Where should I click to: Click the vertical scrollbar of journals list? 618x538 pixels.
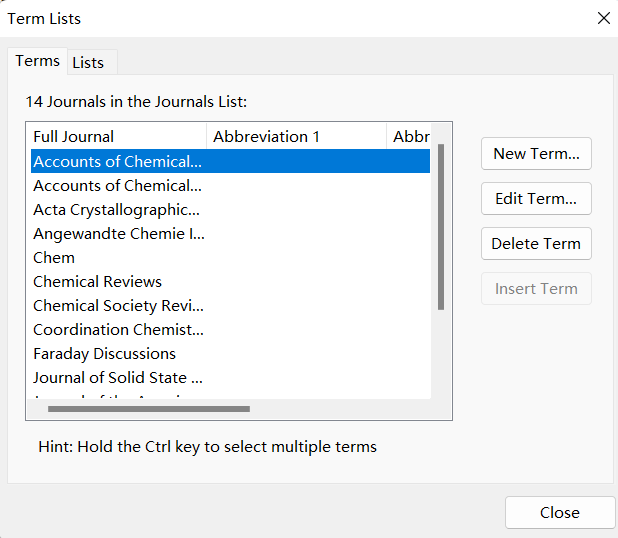(x=441, y=227)
